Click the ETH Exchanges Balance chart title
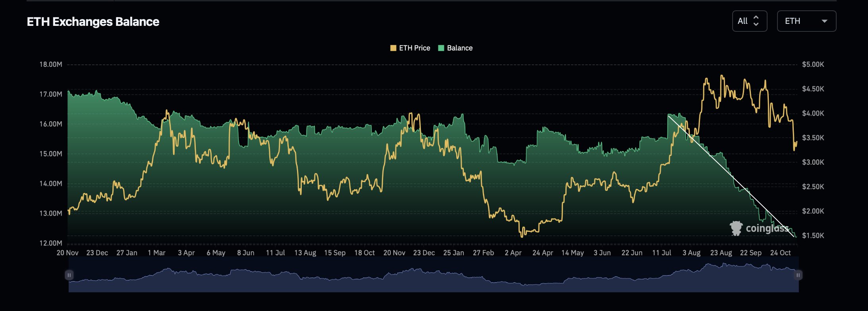This screenshot has width=868, height=311. point(93,21)
